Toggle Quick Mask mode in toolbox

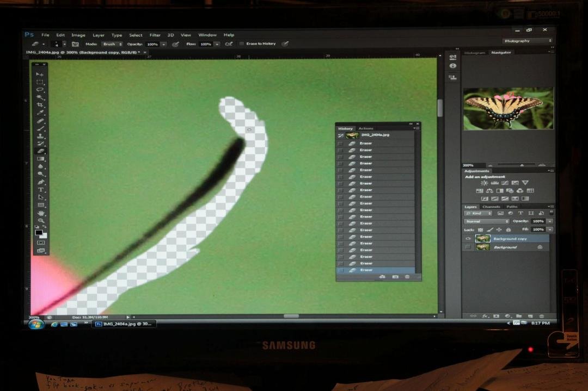(40, 243)
